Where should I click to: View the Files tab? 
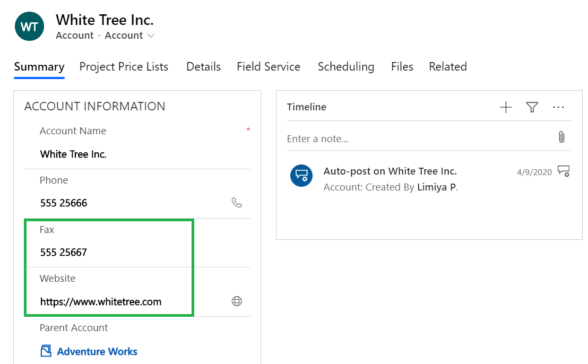pyautogui.click(x=402, y=67)
